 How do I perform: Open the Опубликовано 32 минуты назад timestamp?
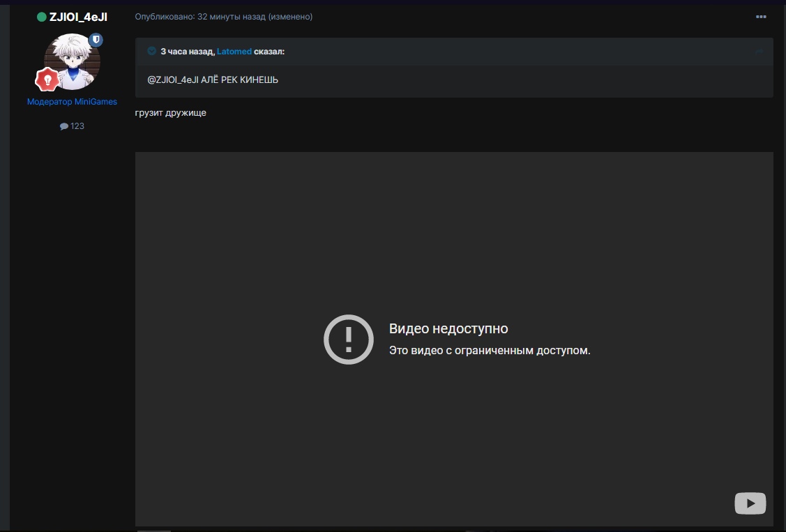200,17
